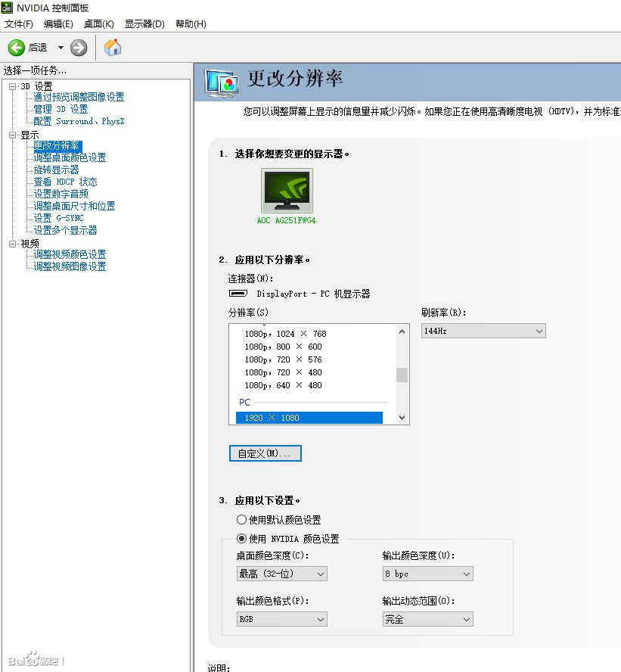Viewport: 621px width, 672px height.
Task: Select resolution 1080p, 720 × 576
Action: 283,359
